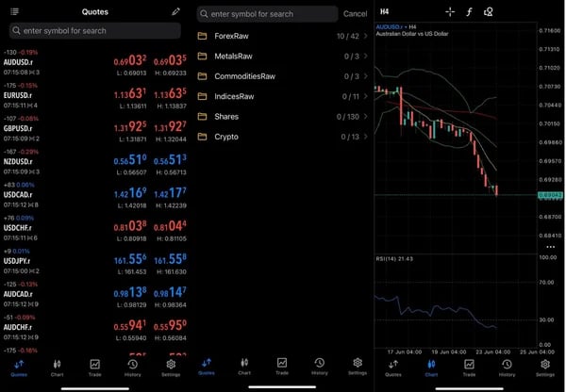Open the indicators function icon
The width and height of the screenshot is (566, 392).
pyautogui.click(x=469, y=12)
